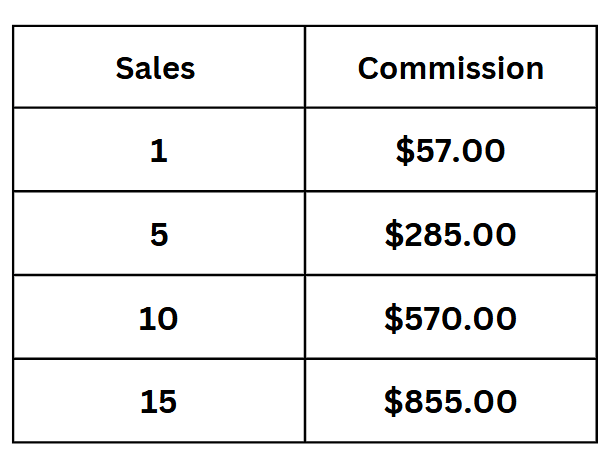This screenshot has width=612, height=457.
Task: Click the cell showing 5 sales
Action: (158, 235)
